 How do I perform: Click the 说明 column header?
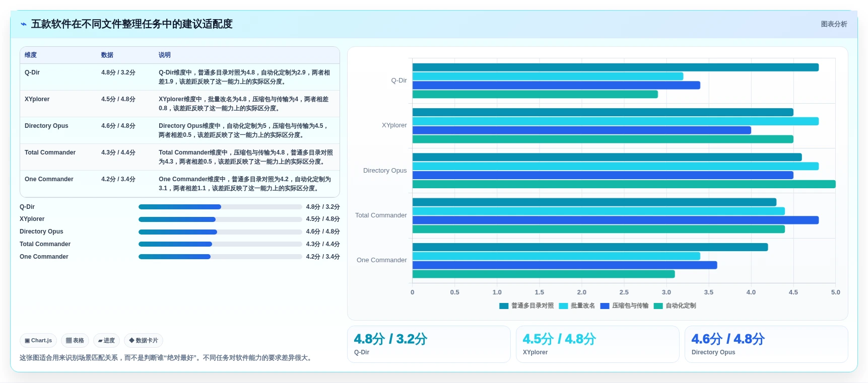click(x=165, y=55)
